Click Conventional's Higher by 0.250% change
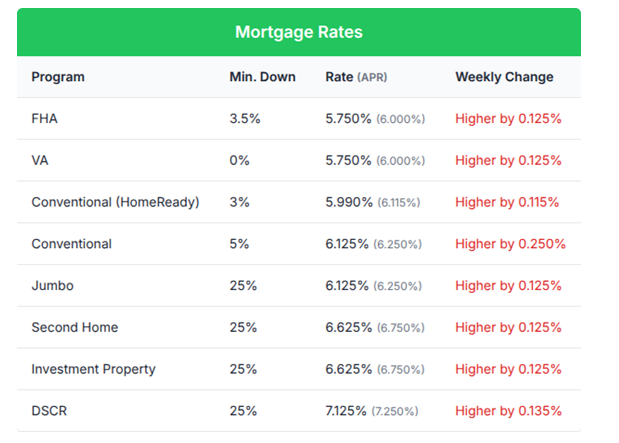 point(510,244)
